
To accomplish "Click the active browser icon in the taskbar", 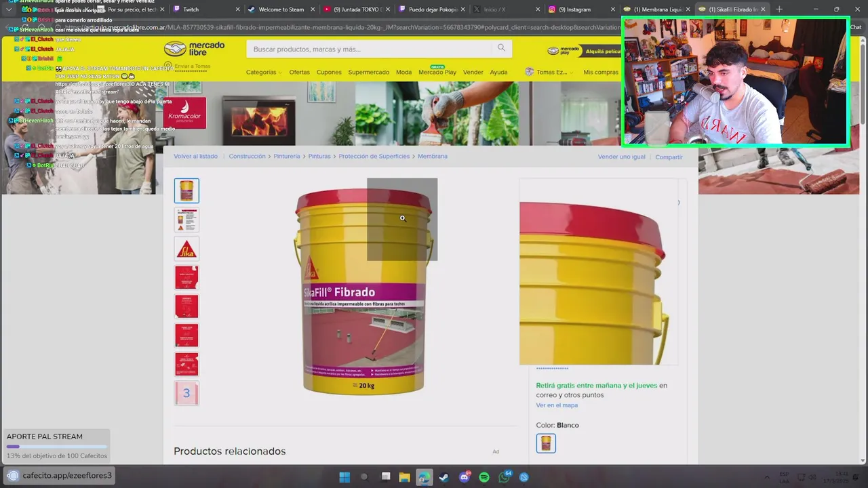I will click(x=425, y=477).
